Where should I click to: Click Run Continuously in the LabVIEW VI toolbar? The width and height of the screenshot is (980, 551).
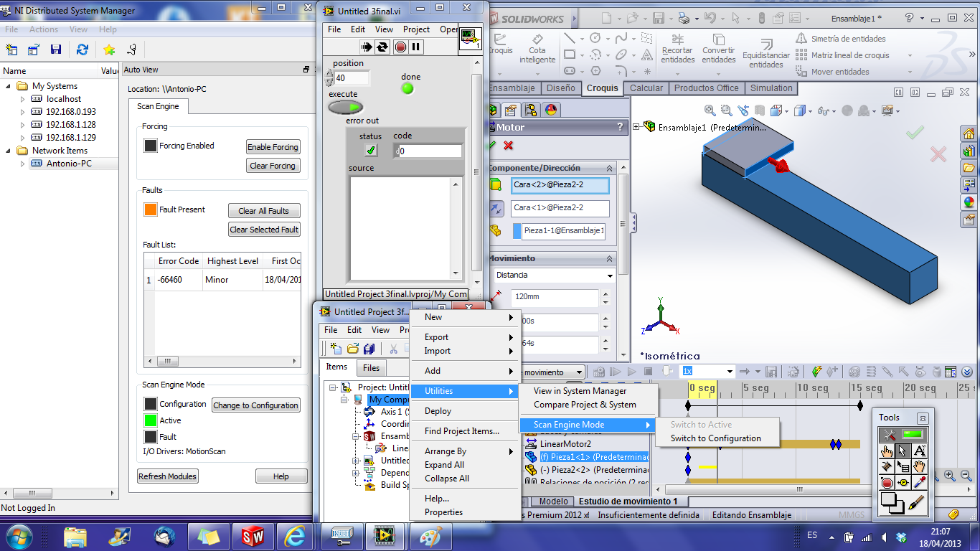[x=382, y=47]
